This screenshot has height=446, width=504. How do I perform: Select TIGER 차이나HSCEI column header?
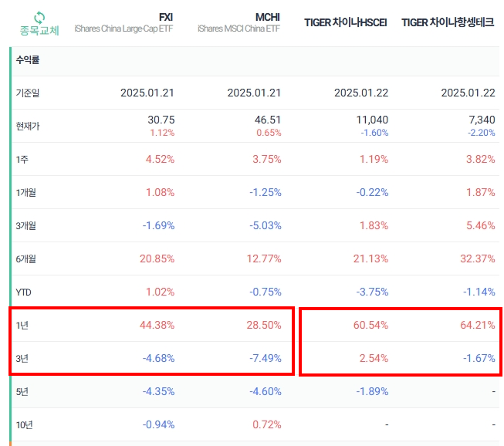(x=346, y=22)
